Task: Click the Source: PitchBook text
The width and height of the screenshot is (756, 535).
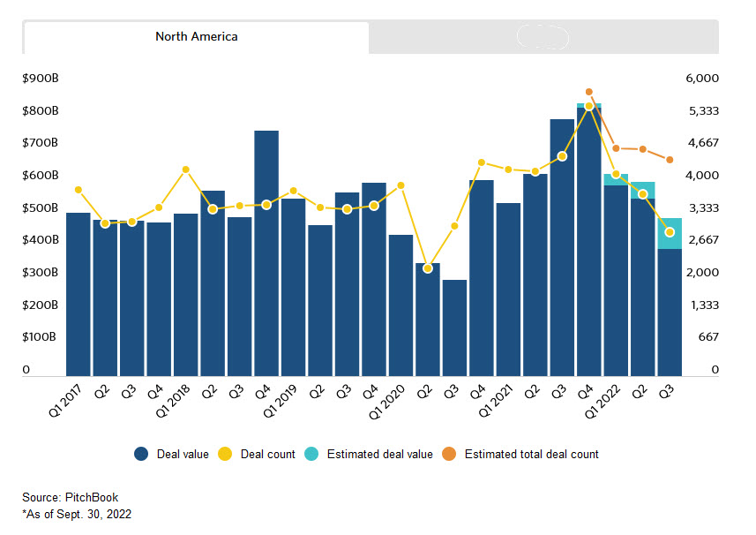Action: pos(70,498)
